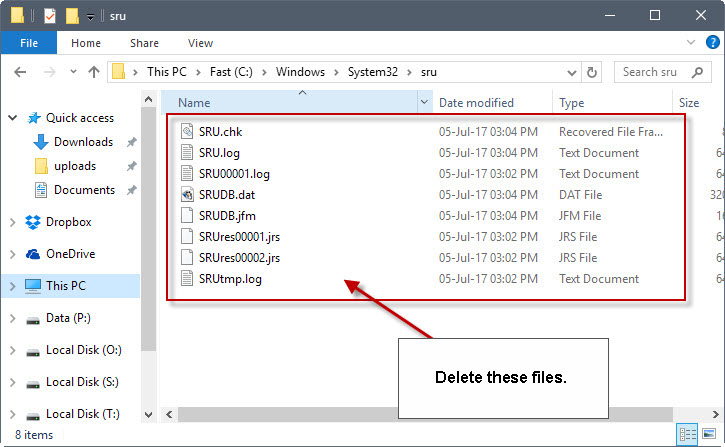725x447 pixels.
Task: Select the SRU00001.log file icon
Action: click(187, 174)
